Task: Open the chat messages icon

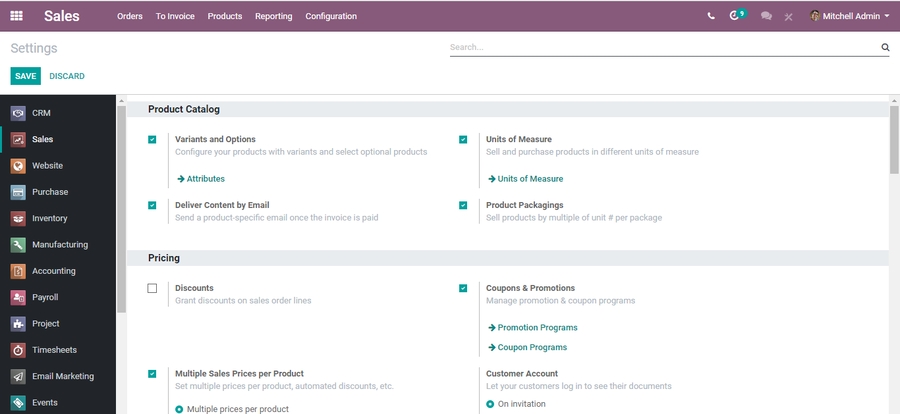Action: (766, 16)
